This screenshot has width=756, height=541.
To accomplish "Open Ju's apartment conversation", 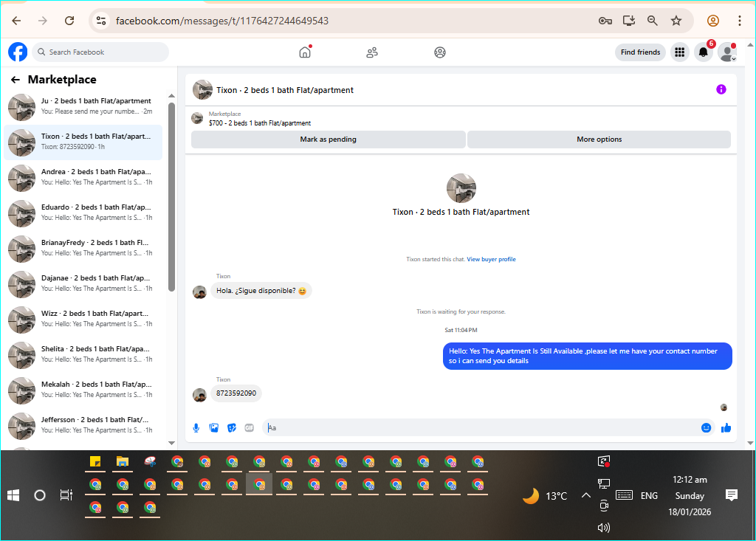I will coord(83,106).
